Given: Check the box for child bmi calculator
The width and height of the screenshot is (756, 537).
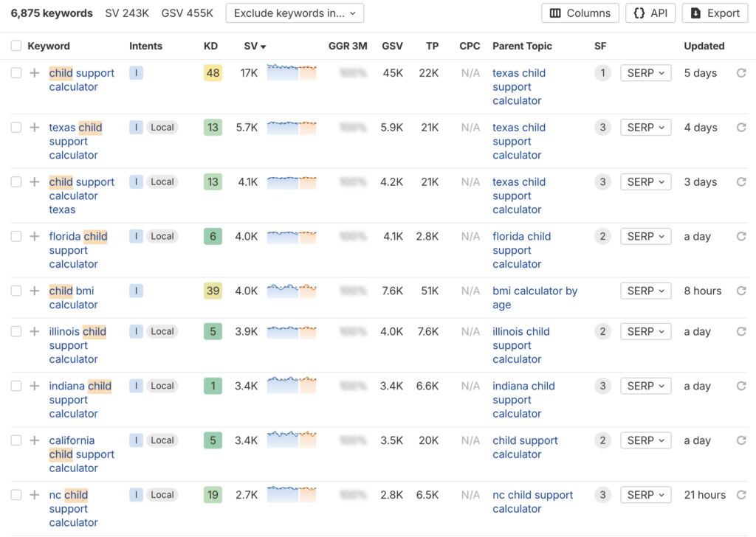Looking at the screenshot, I should click(16, 291).
